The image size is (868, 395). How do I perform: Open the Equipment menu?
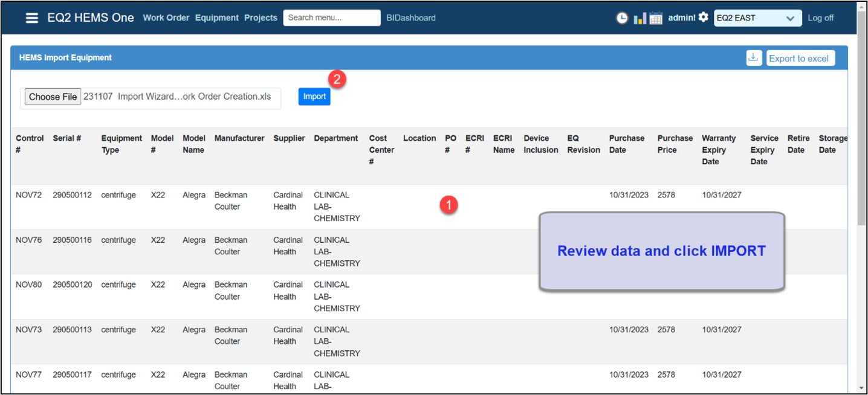[216, 18]
